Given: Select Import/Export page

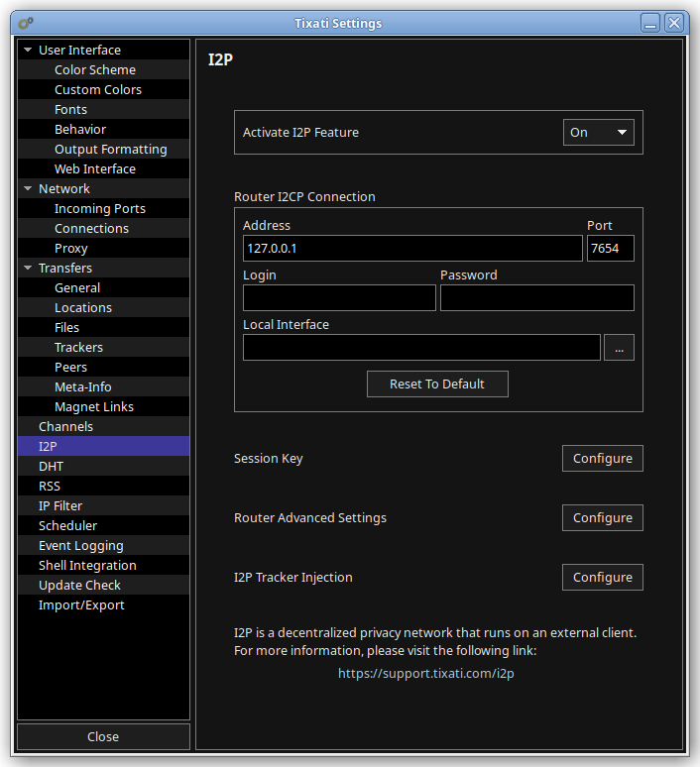Looking at the screenshot, I should (x=103, y=604).
